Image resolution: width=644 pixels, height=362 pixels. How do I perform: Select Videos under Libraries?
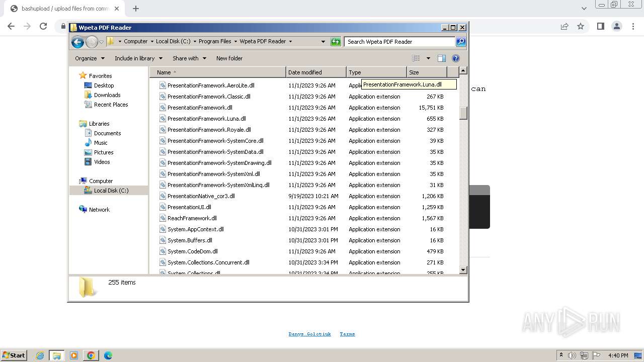(x=102, y=162)
